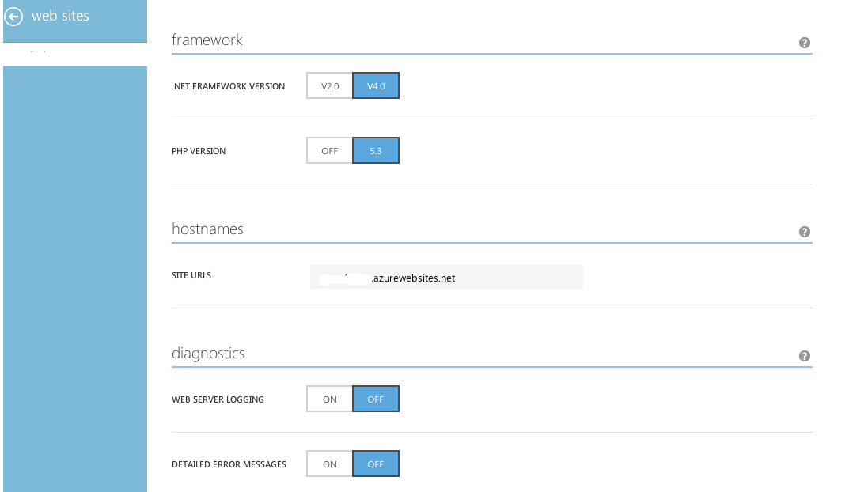Open help icon for diagnostics section
The height and width of the screenshot is (492, 868).
(805, 356)
